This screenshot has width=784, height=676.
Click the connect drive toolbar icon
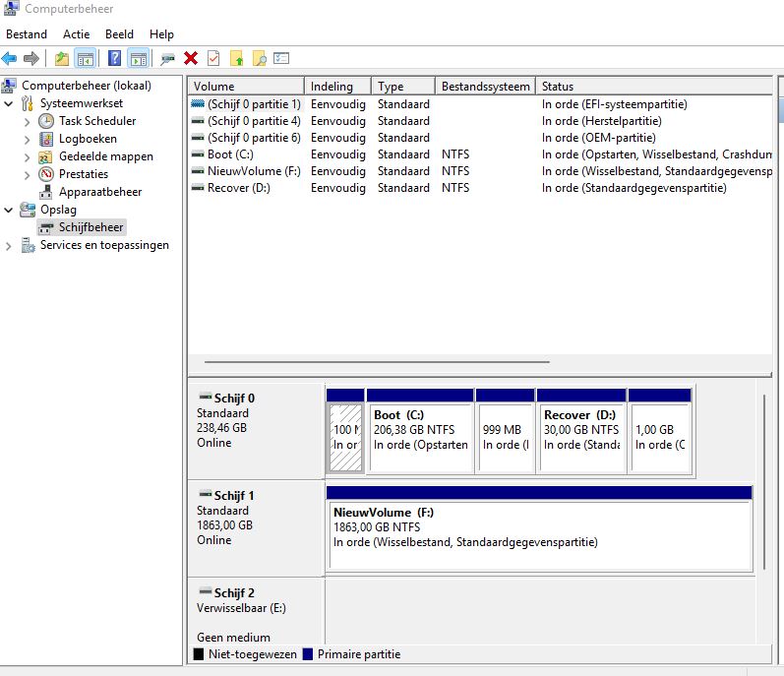click(167, 59)
